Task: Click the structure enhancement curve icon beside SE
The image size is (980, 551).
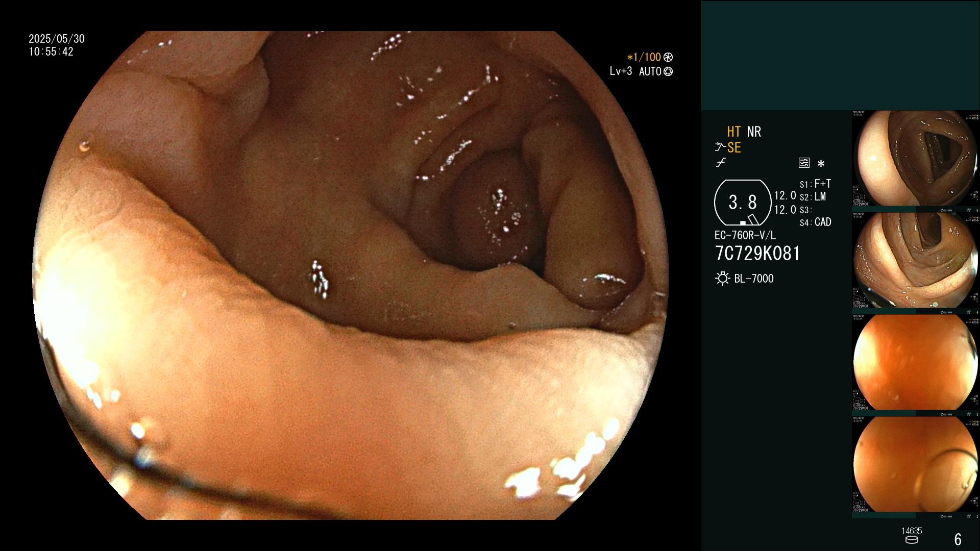Action: pos(720,147)
